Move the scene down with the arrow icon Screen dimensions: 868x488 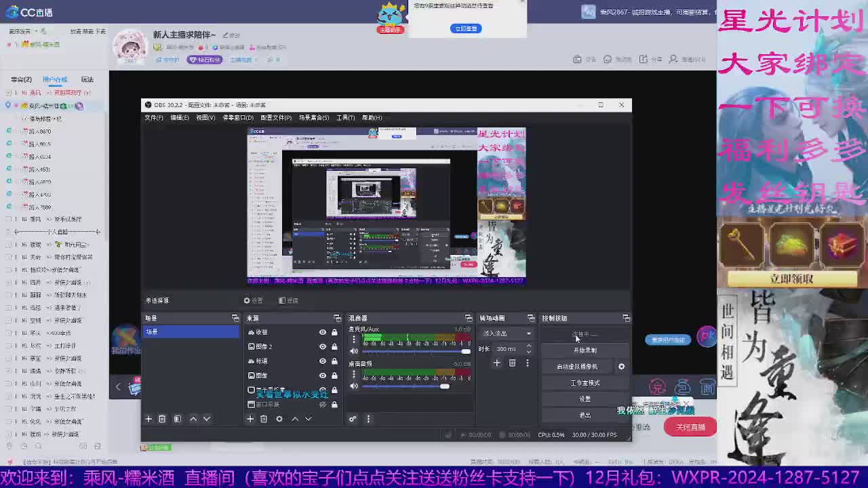tap(207, 419)
